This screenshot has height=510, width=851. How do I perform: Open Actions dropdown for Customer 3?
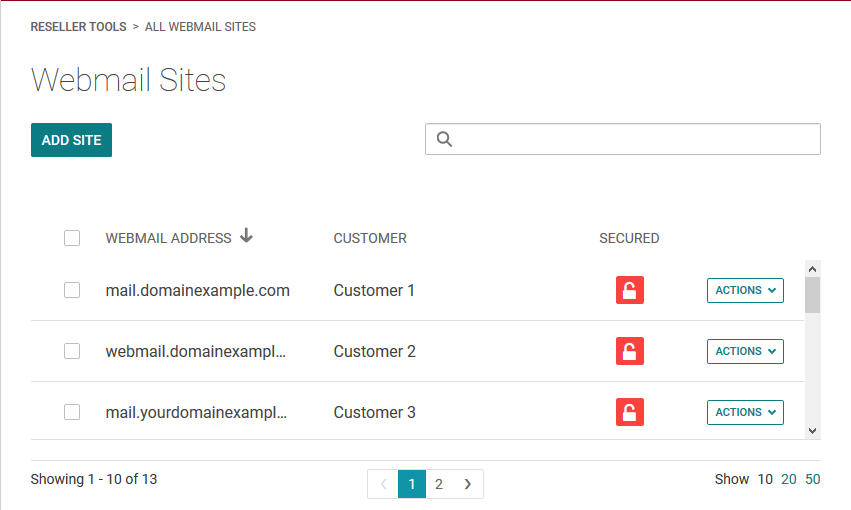[x=745, y=412]
